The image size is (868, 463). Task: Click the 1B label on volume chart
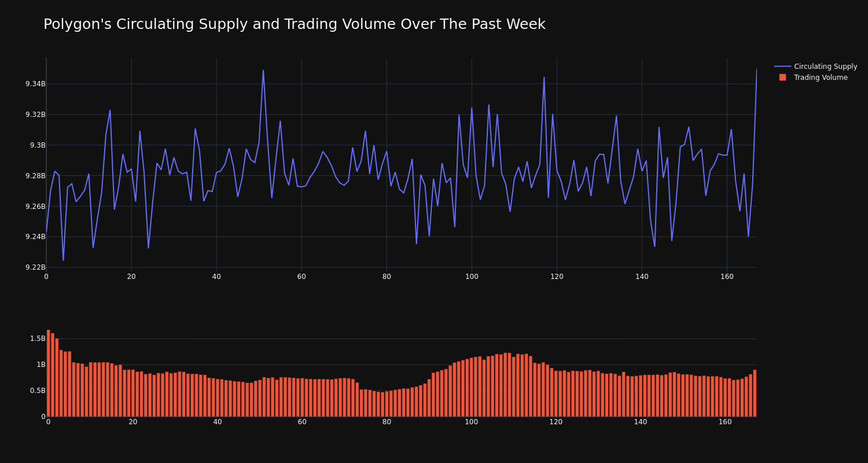tap(41, 365)
